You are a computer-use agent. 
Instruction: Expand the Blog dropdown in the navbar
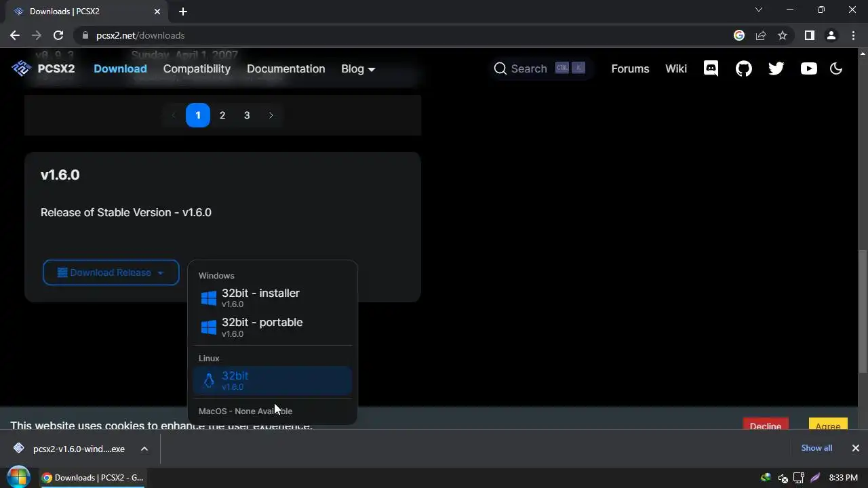click(358, 68)
